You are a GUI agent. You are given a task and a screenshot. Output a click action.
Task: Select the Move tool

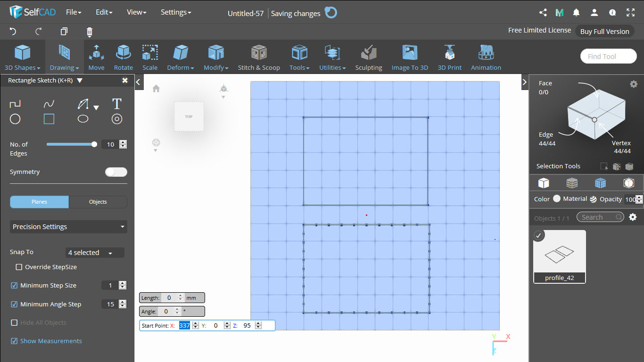point(96,57)
